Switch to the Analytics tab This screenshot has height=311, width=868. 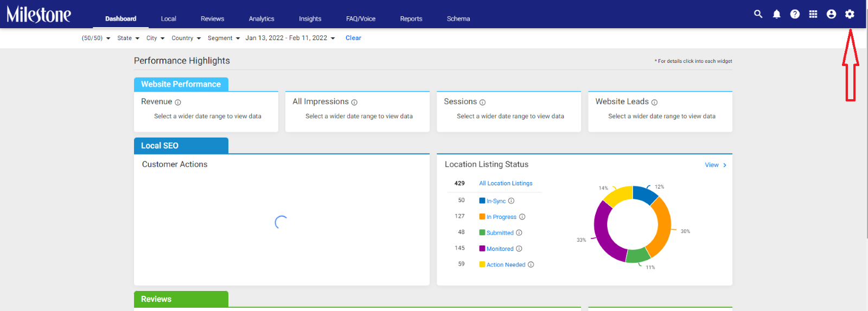pyautogui.click(x=261, y=18)
